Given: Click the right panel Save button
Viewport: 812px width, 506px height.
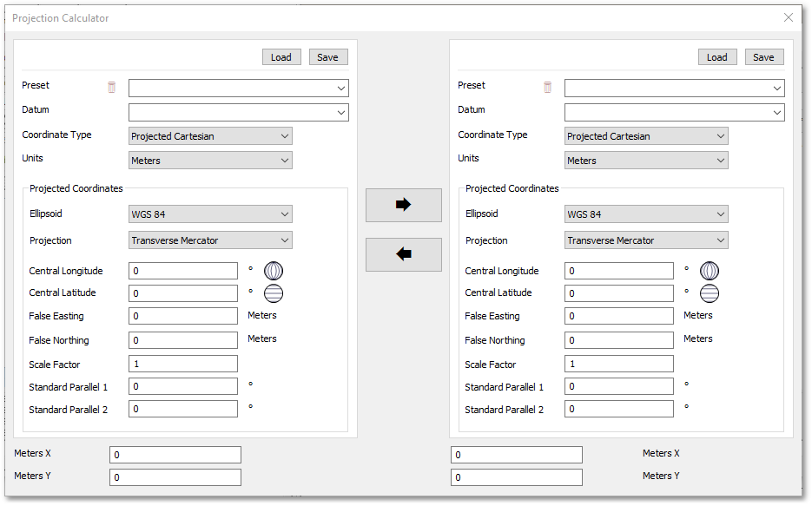Looking at the screenshot, I should (x=764, y=57).
